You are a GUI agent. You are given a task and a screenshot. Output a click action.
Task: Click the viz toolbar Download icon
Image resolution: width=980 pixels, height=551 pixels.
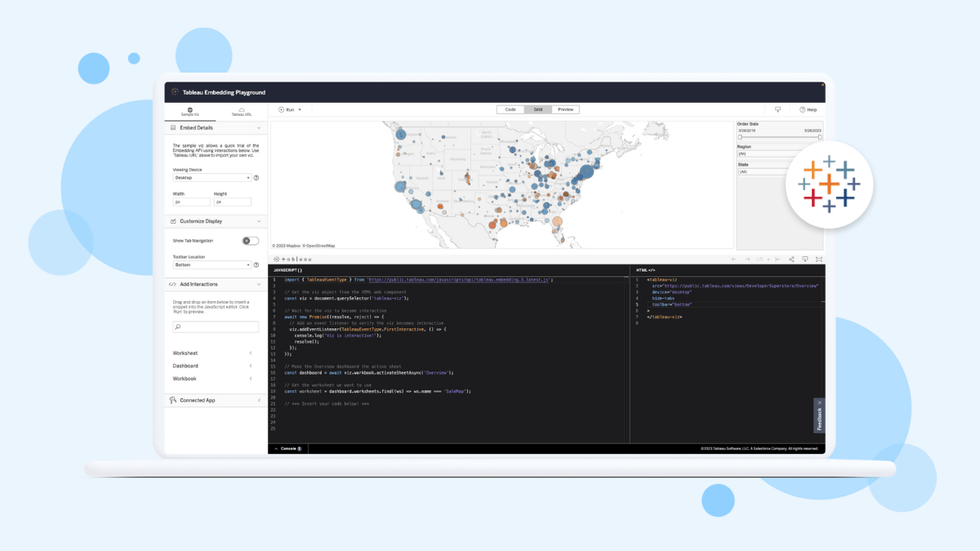point(805,259)
